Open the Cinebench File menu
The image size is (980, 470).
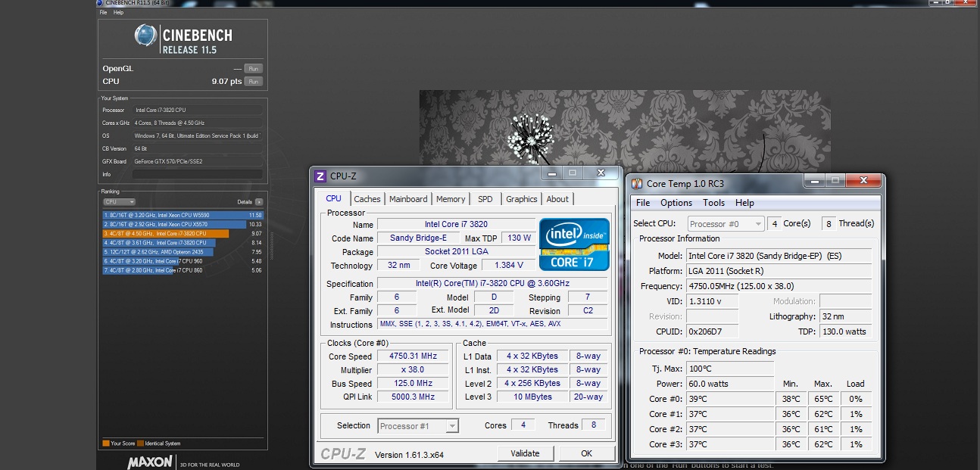103,12
